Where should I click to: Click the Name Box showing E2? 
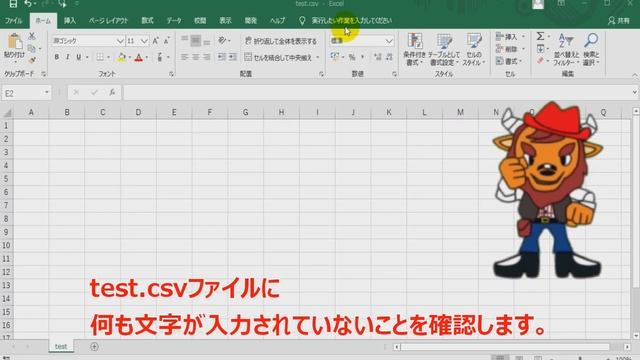coord(26,93)
